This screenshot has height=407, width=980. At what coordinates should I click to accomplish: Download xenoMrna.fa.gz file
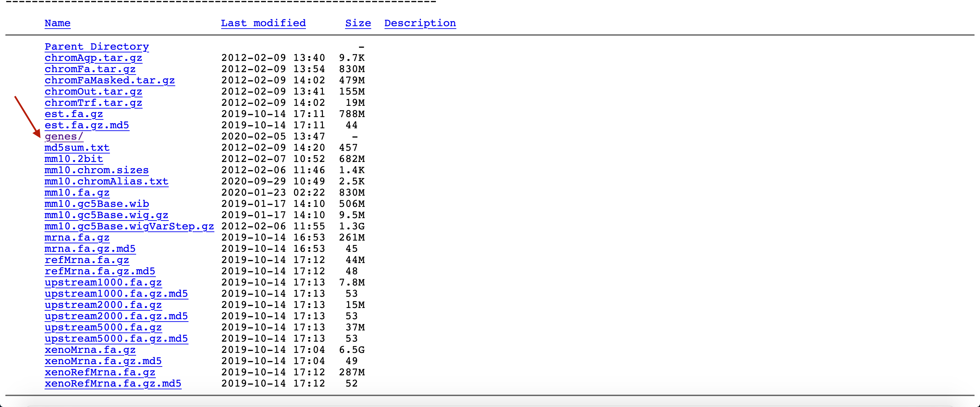(x=90, y=349)
